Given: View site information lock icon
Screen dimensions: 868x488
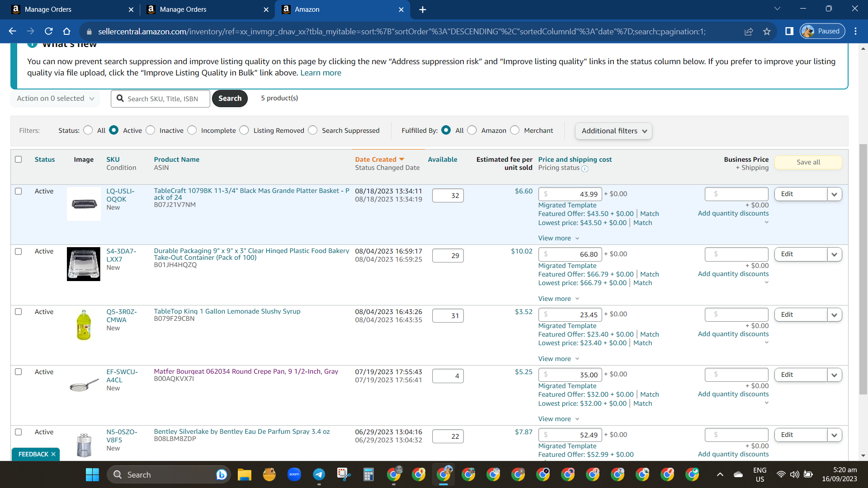Looking at the screenshot, I should (x=89, y=32).
